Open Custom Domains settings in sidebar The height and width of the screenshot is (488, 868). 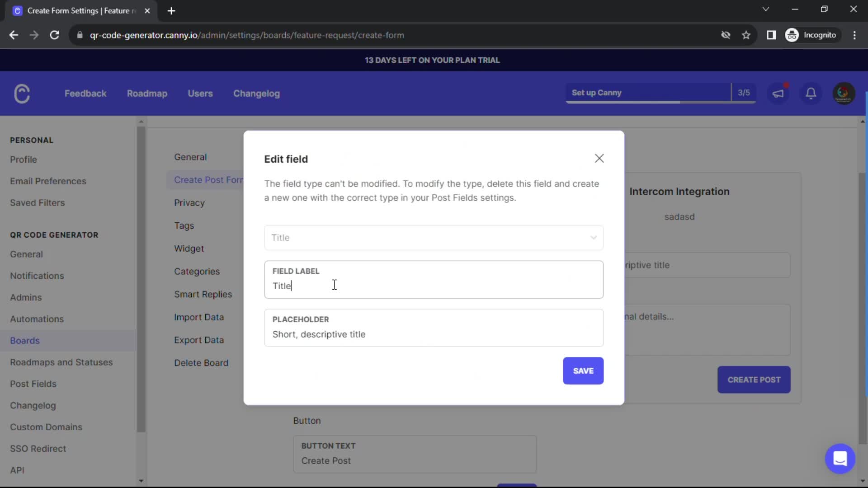click(47, 427)
